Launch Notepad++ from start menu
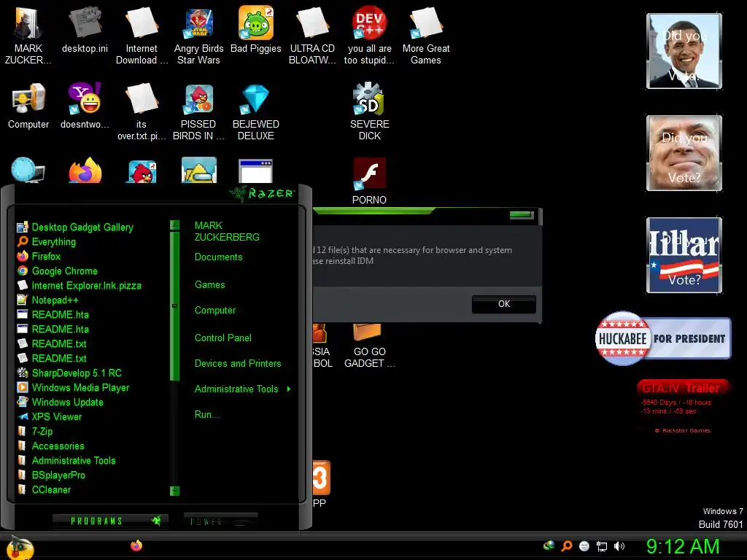Image resolution: width=747 pixels, height=560 pixels. (x=47, y=300)
